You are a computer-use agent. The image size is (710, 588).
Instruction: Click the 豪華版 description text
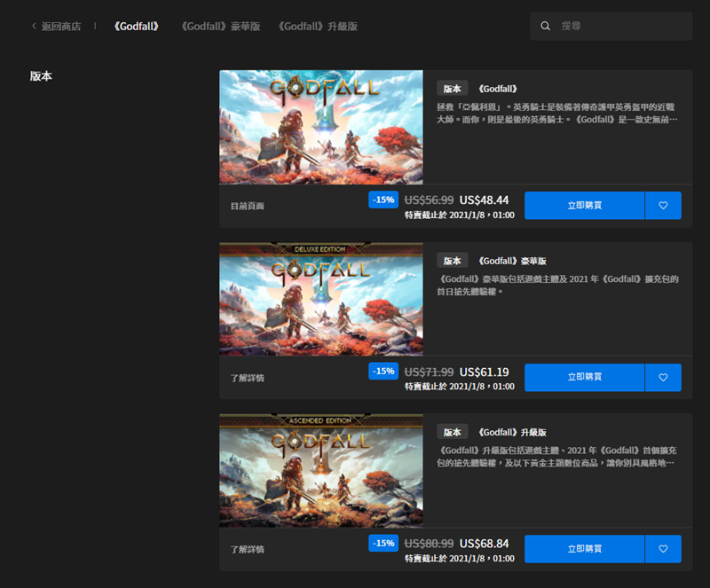coord(557,286)
